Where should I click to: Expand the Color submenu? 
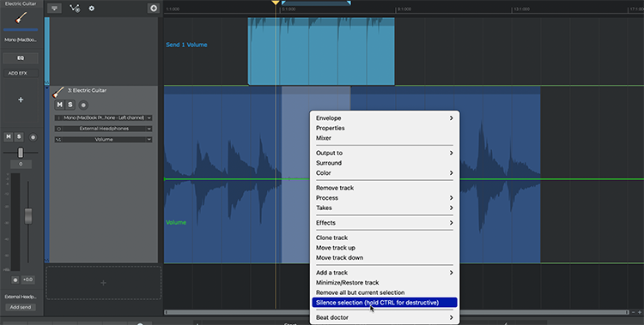click(x=385, y=172)
